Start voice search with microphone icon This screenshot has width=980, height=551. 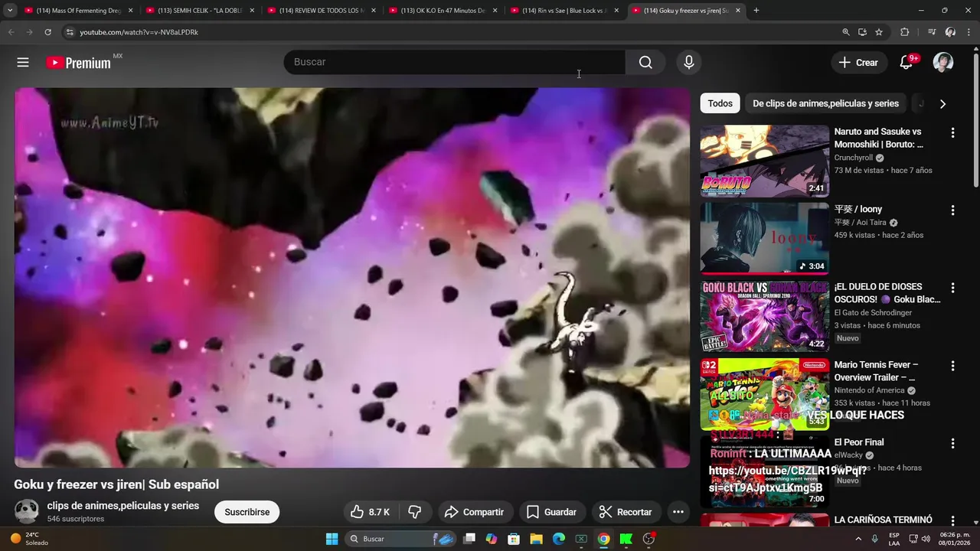689,62
